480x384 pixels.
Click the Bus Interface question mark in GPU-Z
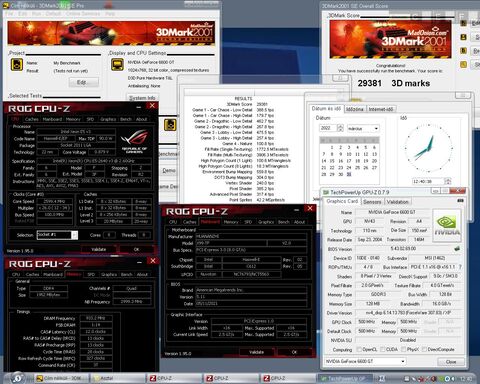pyautogui.click(x=460, y=267)
